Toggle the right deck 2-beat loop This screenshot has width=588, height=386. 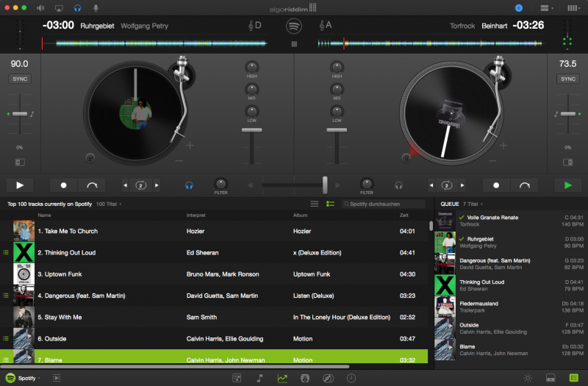pos(447,185)
